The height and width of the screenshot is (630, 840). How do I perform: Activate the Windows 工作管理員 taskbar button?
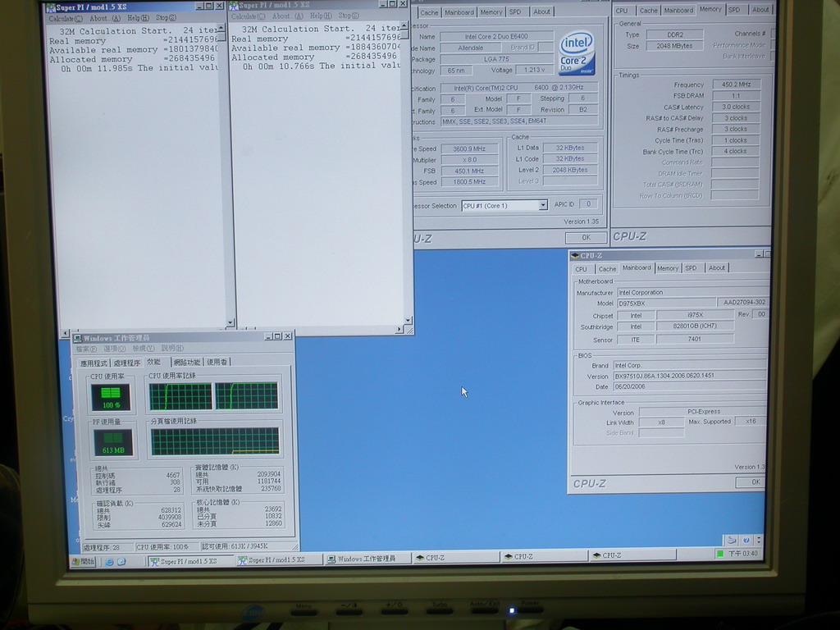[367, 559]
